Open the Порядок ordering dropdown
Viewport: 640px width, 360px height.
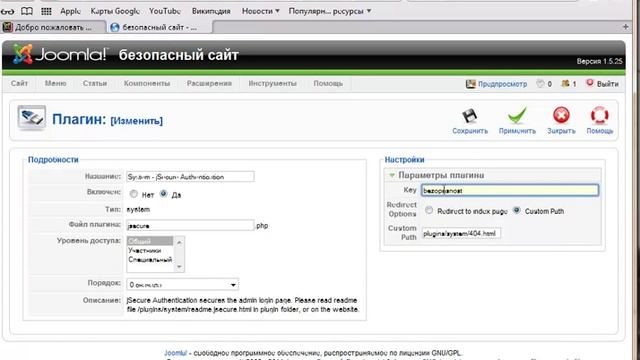182,284
